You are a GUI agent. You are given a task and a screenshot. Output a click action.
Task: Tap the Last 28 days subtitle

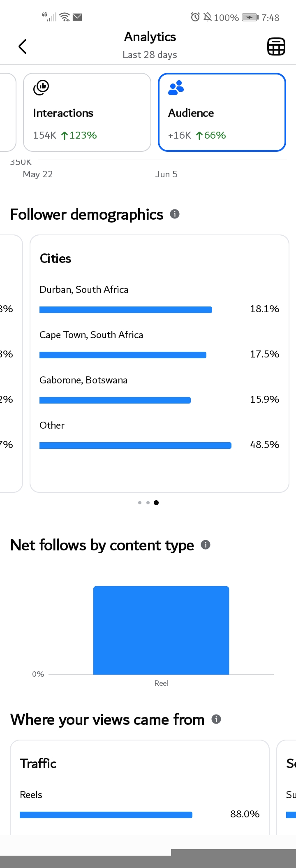tap(150, 55)
